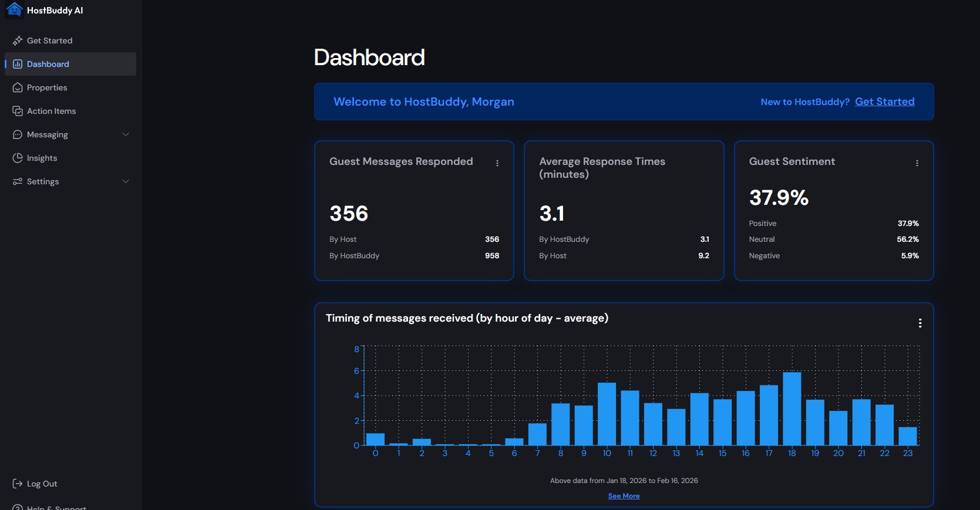
Task: Expand the Messaging submenu chevron
Action: (x=126, y=134)
